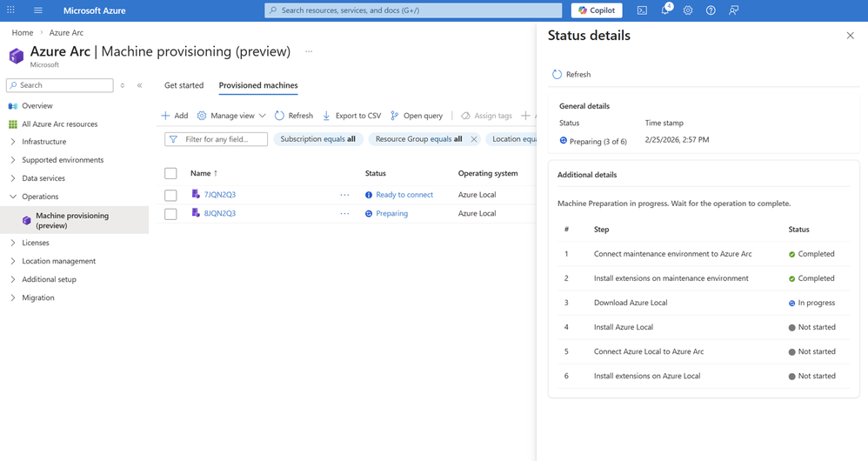Open Overview in sidebar
Image resolution: width=868 pixels, height=461 pixels.
[37, 106]
